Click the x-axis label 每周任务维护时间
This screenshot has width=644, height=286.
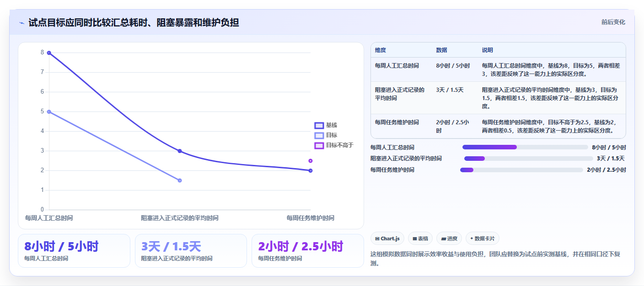coord(311,218)
